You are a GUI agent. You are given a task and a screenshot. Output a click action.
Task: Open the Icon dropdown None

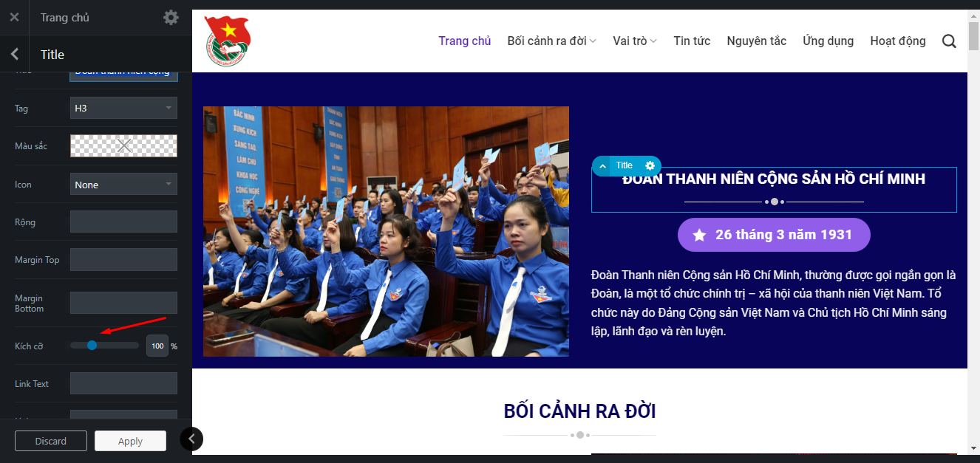point(123,185)
